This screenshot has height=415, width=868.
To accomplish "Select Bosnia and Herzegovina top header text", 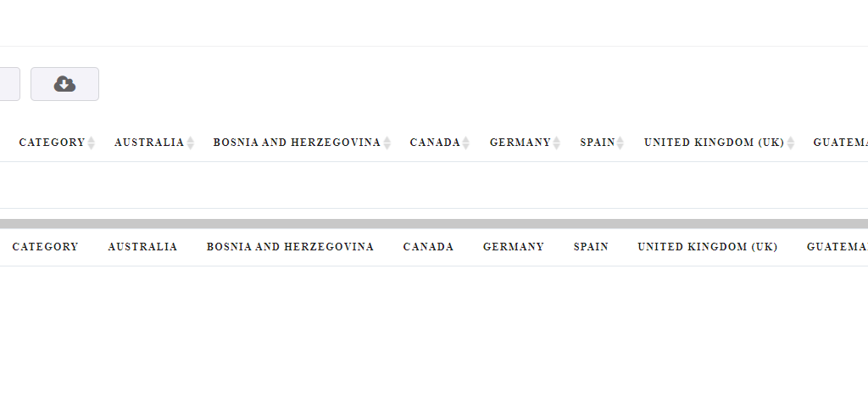I will point(297,143).
